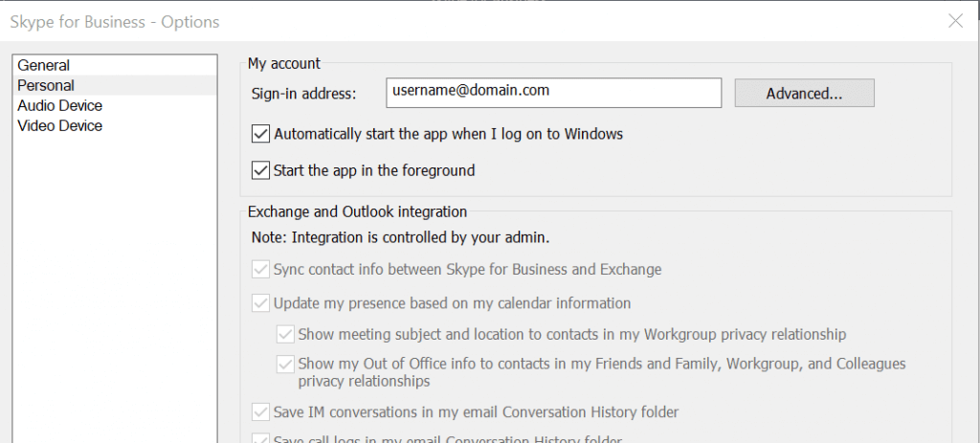Toggle Show meeting subject and location checkbox
Screen dimensions: 980x443
click(285, 335)
